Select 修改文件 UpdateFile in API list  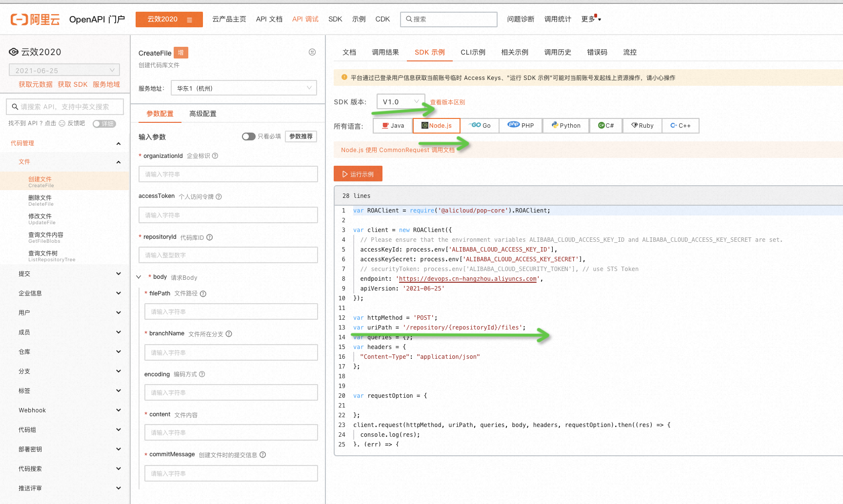coord(64,219)
